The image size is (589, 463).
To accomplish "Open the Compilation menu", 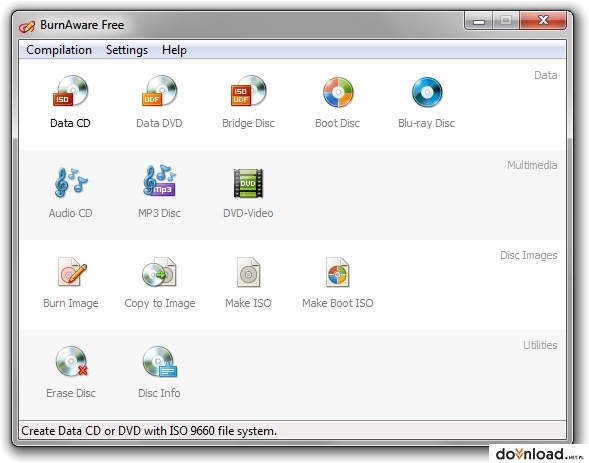I will (59, 50).
